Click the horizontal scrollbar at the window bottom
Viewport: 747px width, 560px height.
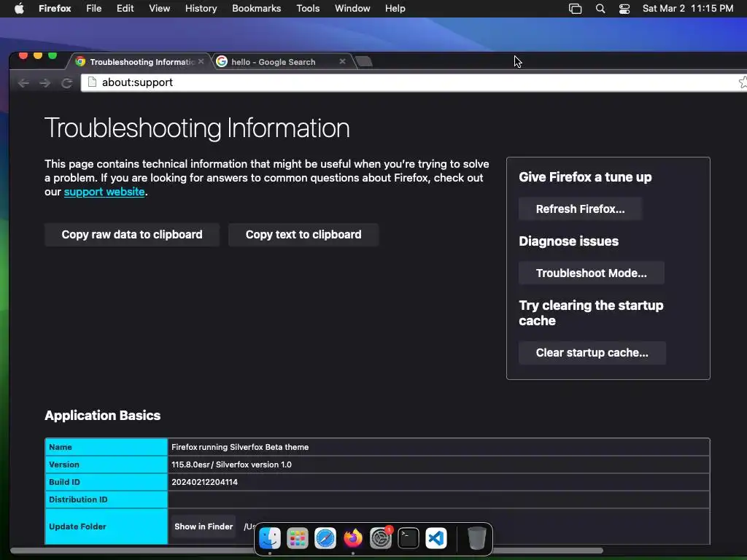click(x=307, y=551)
